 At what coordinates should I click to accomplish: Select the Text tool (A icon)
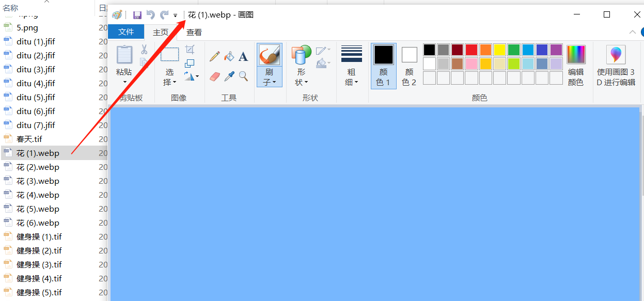243,56
